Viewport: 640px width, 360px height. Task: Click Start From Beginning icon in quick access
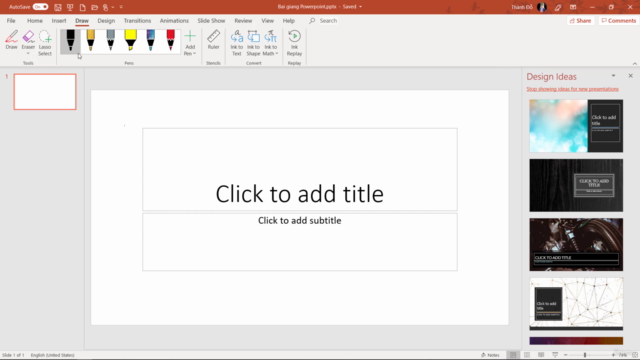tap(70, 7)
